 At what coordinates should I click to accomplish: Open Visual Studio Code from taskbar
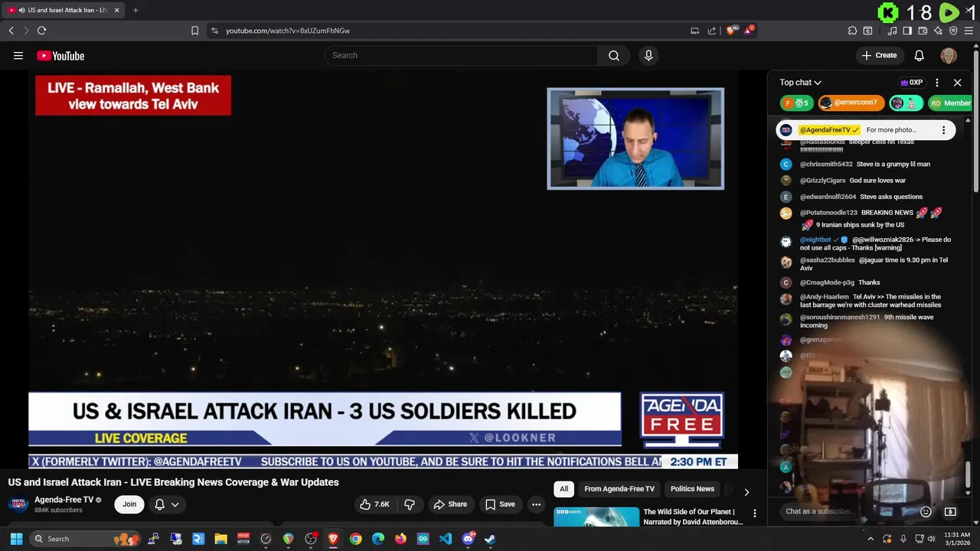[x=446, y=539]
